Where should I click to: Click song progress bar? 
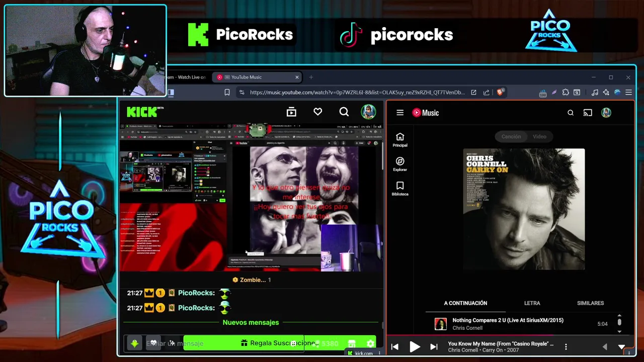(510, 335)
